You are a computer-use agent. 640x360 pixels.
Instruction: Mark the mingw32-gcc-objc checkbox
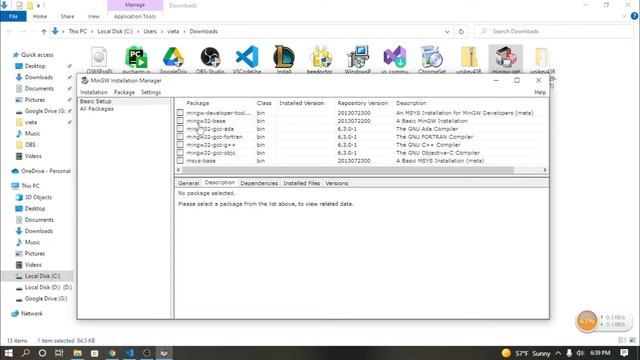pos(180,152)
